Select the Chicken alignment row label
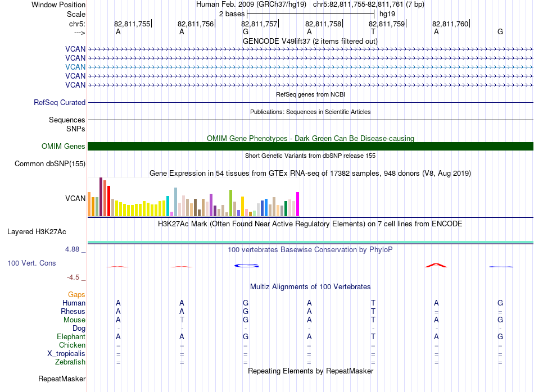534x392 pixels. [x=72, y=345]
